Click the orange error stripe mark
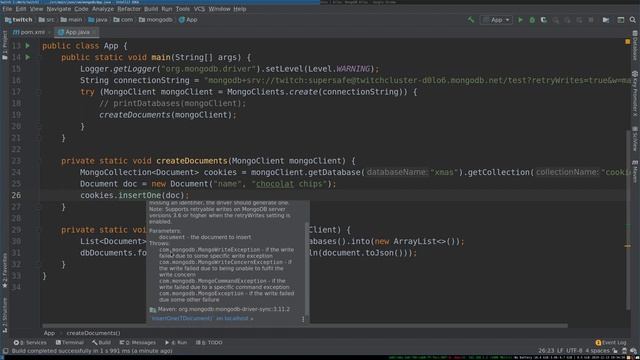This screenshot has width=640, height=360. click(x=628, y=246)
